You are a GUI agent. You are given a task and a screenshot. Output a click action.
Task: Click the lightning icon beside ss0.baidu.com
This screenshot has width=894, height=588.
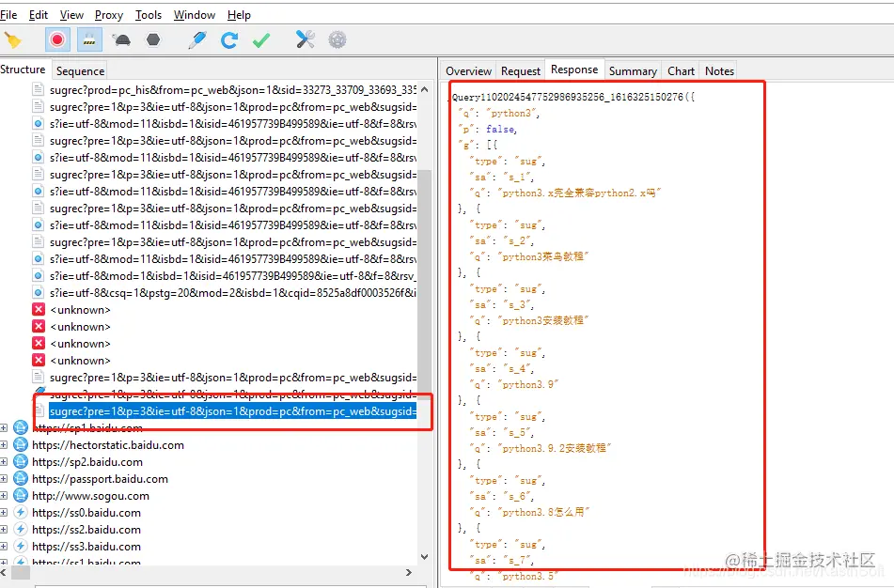point(21,513)
